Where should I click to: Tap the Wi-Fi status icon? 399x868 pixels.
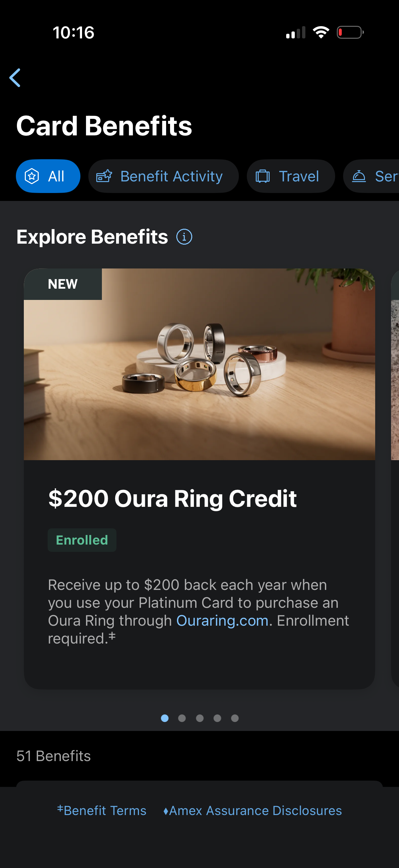[x=321, y=32]
